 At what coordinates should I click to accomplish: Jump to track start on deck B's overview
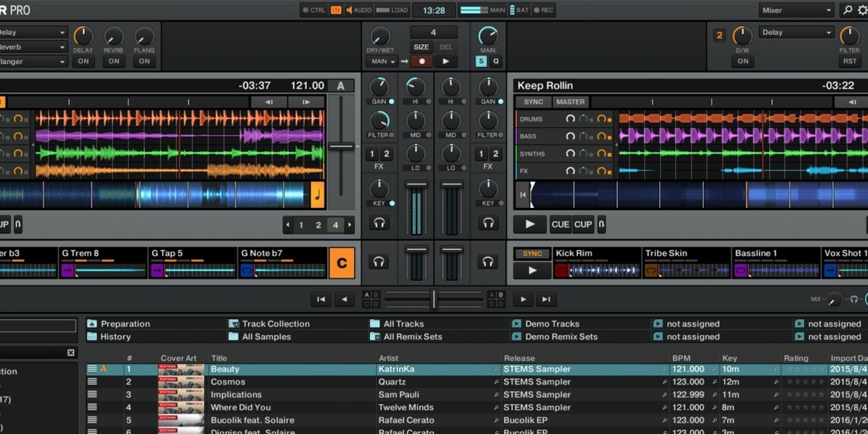522,195
